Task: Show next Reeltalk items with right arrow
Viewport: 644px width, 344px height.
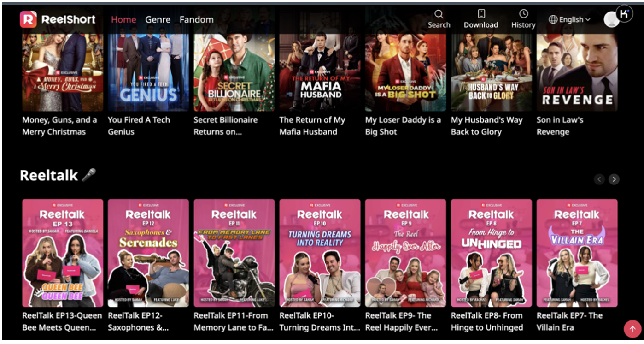Action: click(614, 179)
